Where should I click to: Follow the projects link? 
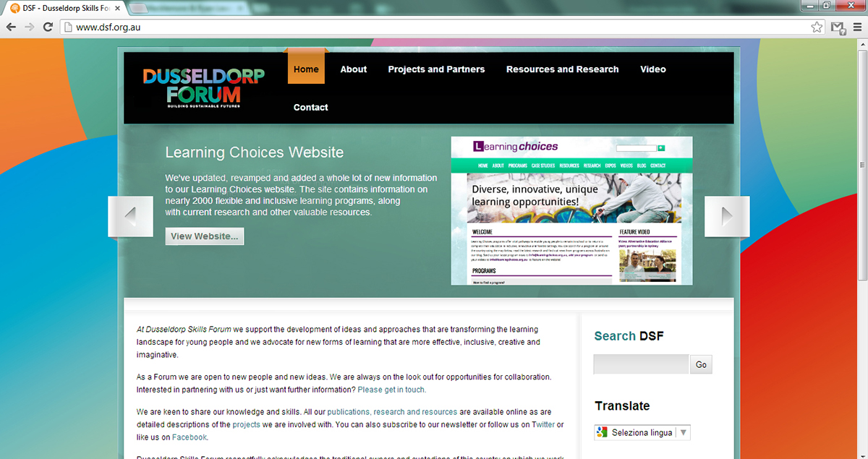coord(247,424)
